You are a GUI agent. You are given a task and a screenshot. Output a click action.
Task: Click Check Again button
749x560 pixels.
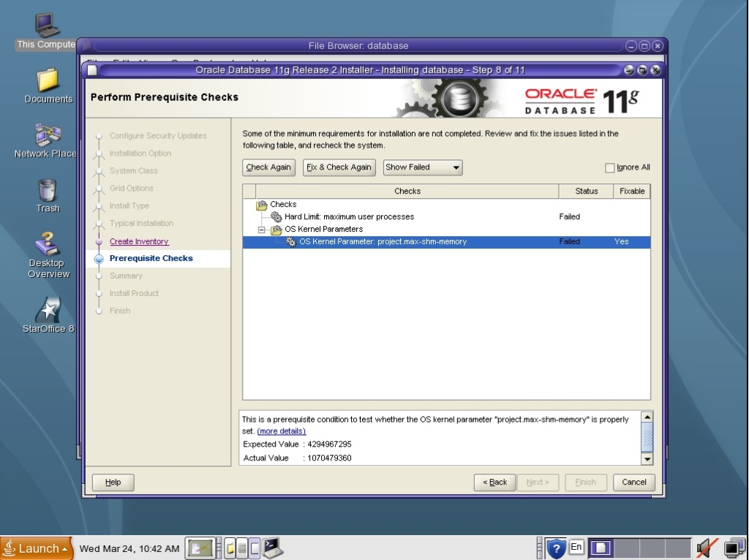click(x=268, y=167)
